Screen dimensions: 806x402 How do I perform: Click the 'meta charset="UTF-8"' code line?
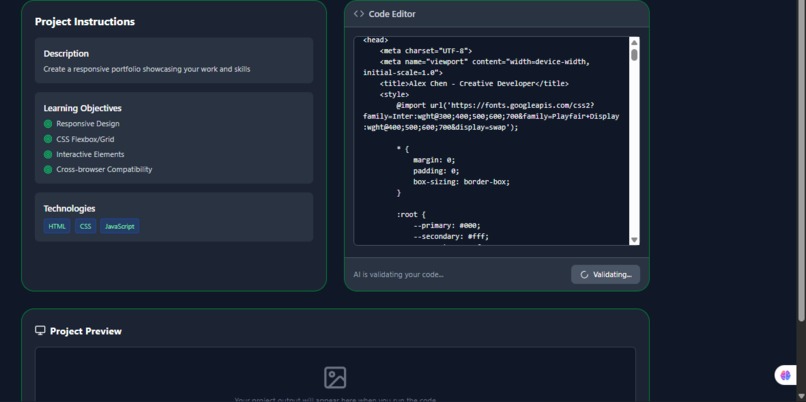[426, 50]
